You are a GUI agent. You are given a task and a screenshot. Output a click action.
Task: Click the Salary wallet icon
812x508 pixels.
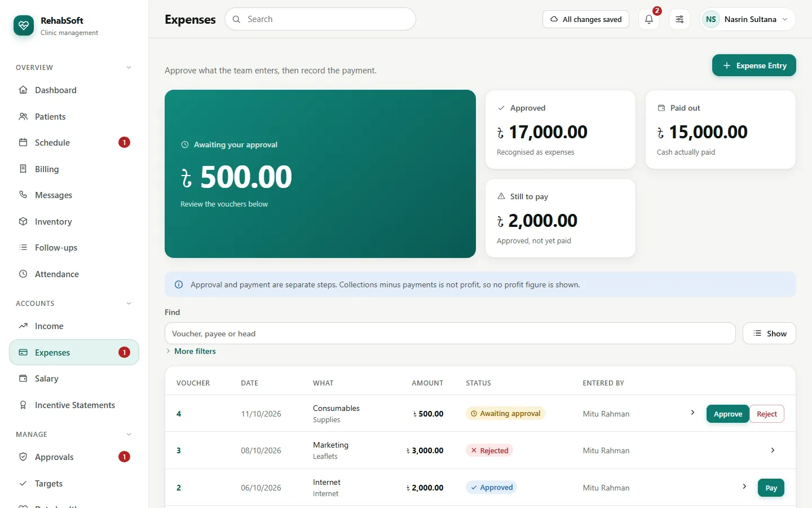click(x=23, y=378)
